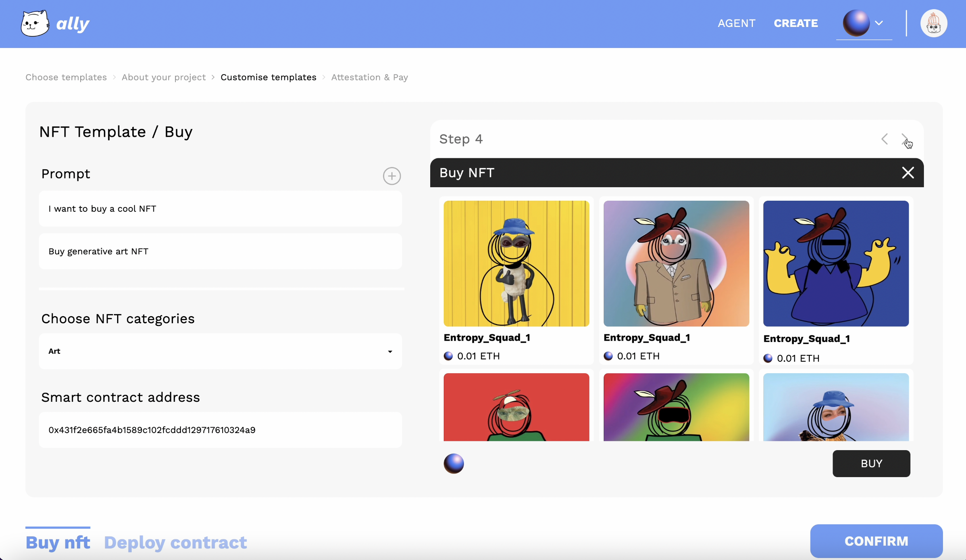966x560 pixels.
Task: Click CREATE menu item in navbar
Action: (795, 23)
